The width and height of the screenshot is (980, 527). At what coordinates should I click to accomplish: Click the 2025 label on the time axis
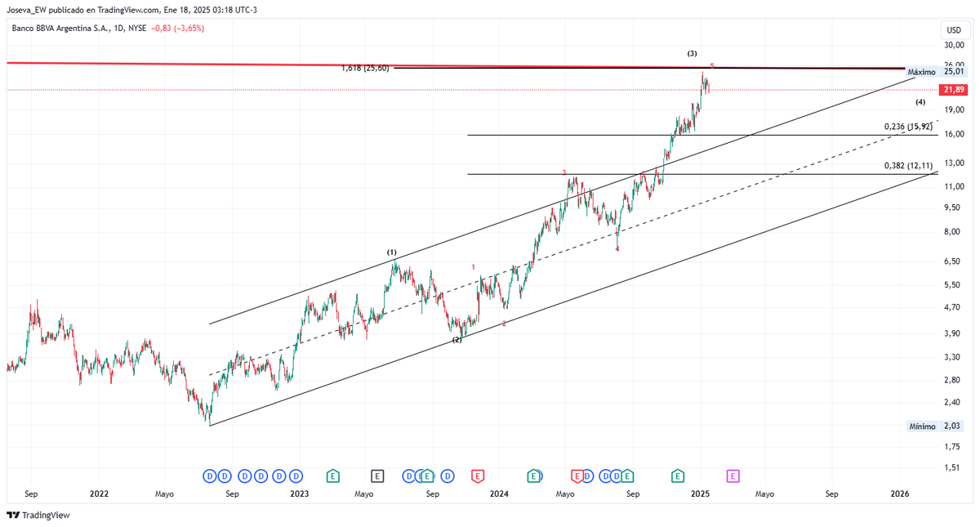700,494
